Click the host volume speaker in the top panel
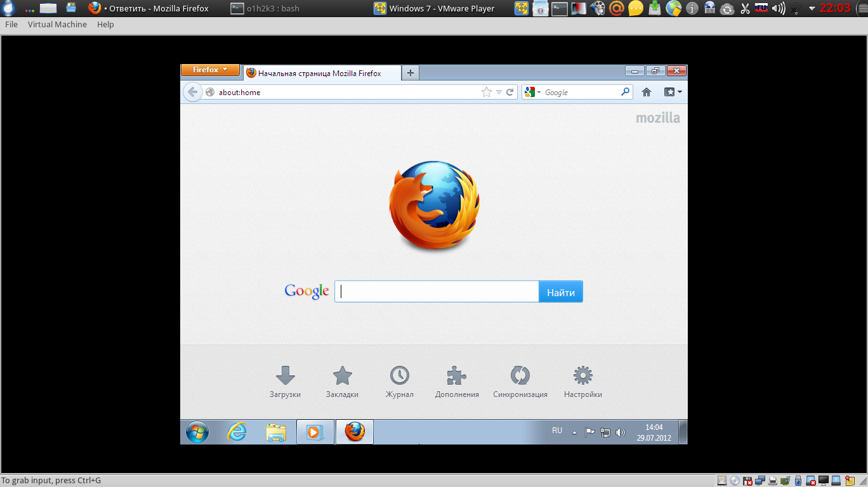This screenshot has width=868, height=487. point(778,8)
